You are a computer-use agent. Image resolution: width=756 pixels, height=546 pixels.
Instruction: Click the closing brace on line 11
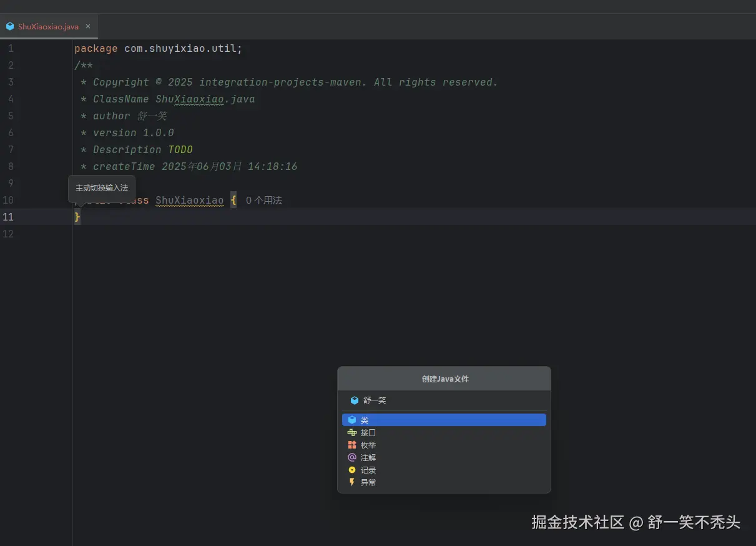coord(77,217)
